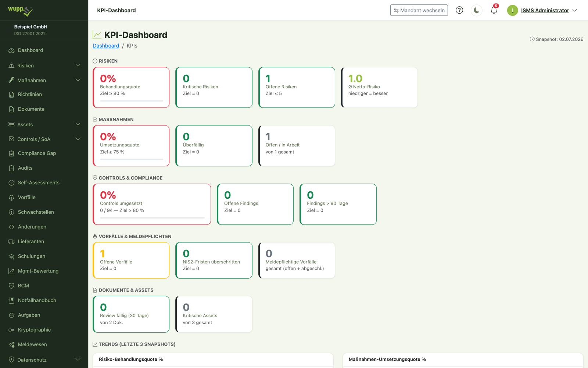Click Mandant wechseln button
This screenshot has height=368, width=588.
point(419,10)
